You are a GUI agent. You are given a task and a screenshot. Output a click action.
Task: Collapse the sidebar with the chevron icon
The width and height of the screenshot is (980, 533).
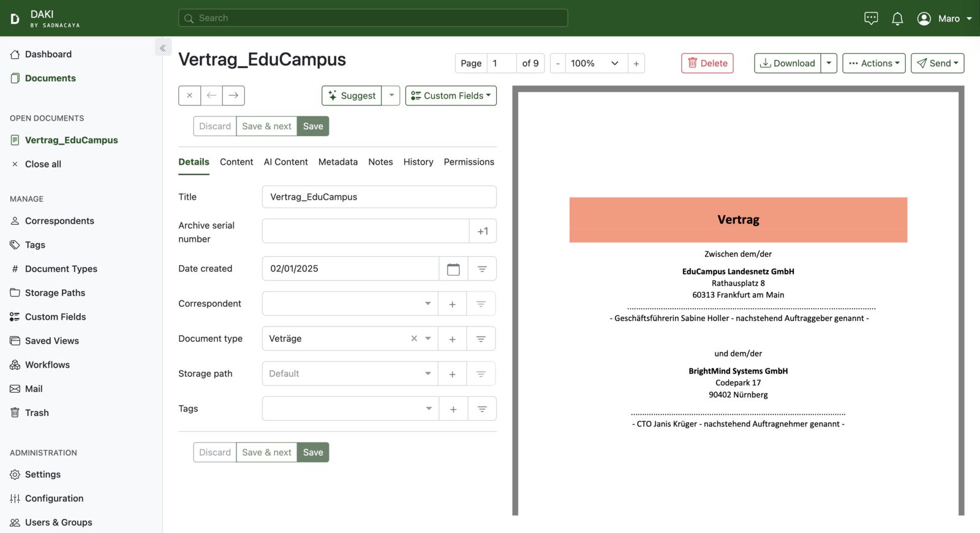[x=163, y=48]
